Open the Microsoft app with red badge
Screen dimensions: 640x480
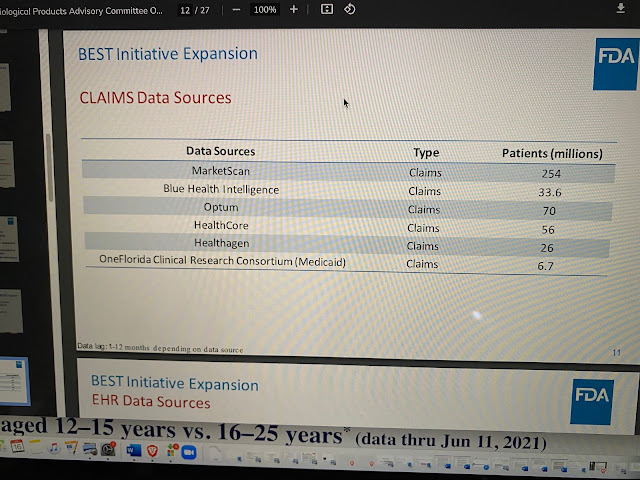[172, 451]
